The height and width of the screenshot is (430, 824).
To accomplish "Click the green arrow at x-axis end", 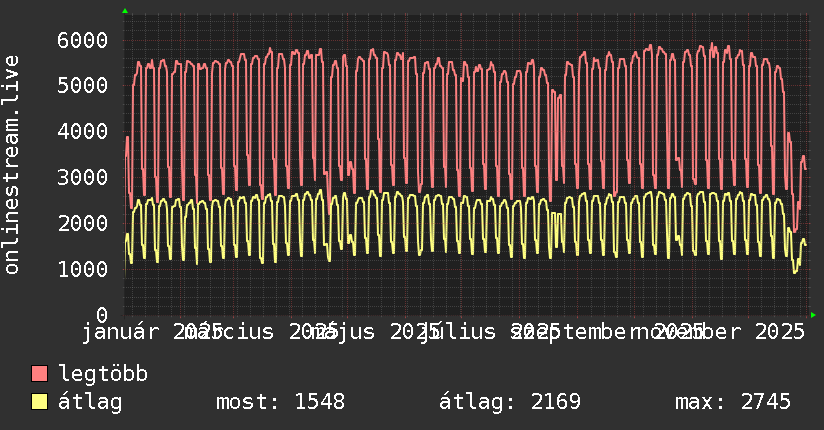I will [x=813, y=315].
